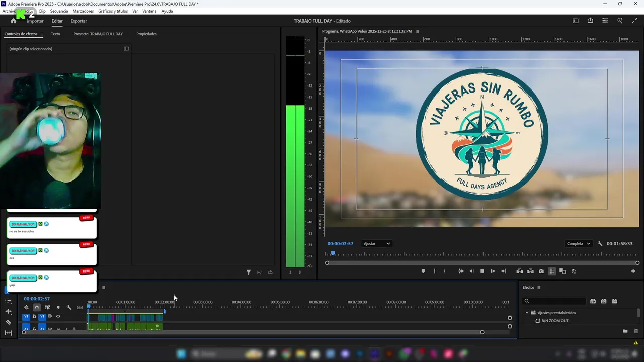
Task: Create new custom bin in Effects
Action: (625, 331)
